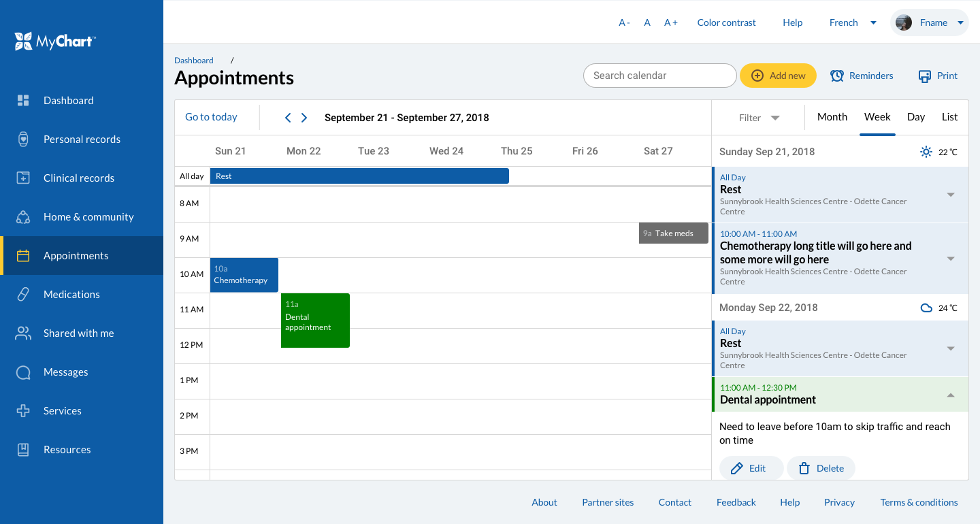Screen dimensions: 980x524
Task: Go to previous week arrow
Action: point(288,118)
